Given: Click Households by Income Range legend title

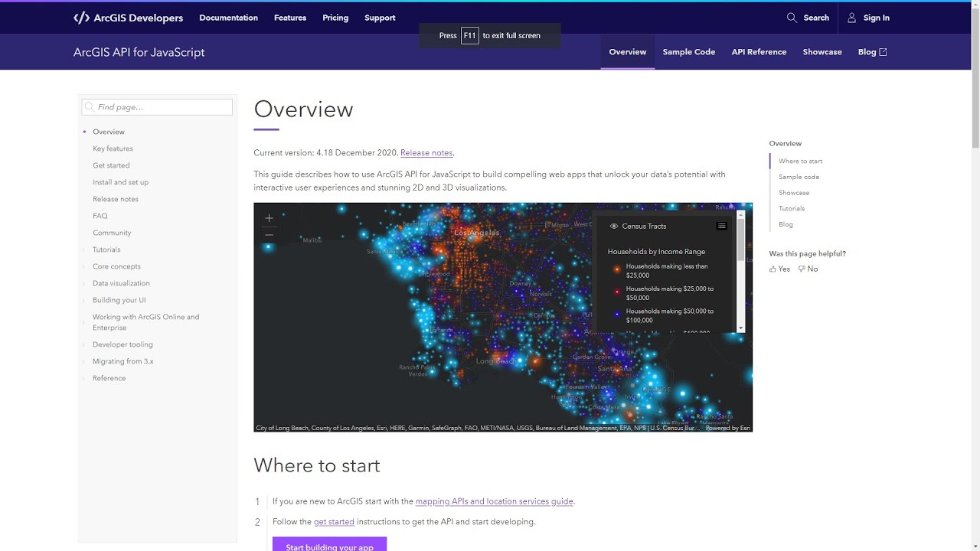Looking at the screenshot, I should 656,252.
